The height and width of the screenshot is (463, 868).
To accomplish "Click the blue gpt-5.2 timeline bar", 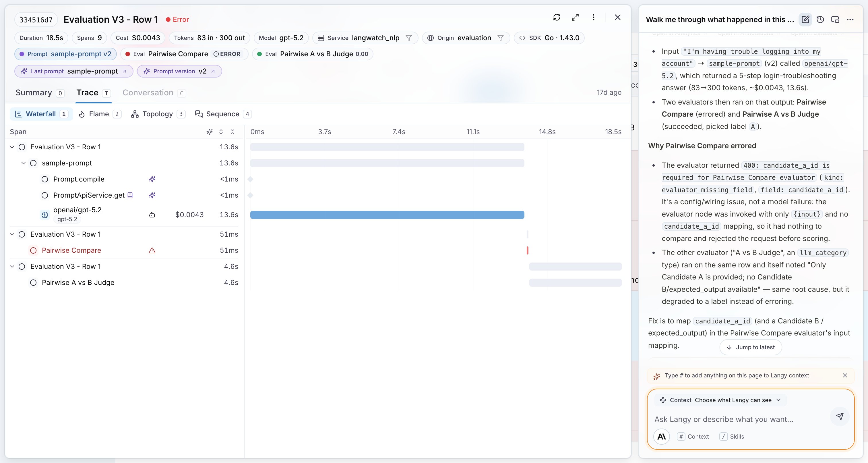I will 387,215.
